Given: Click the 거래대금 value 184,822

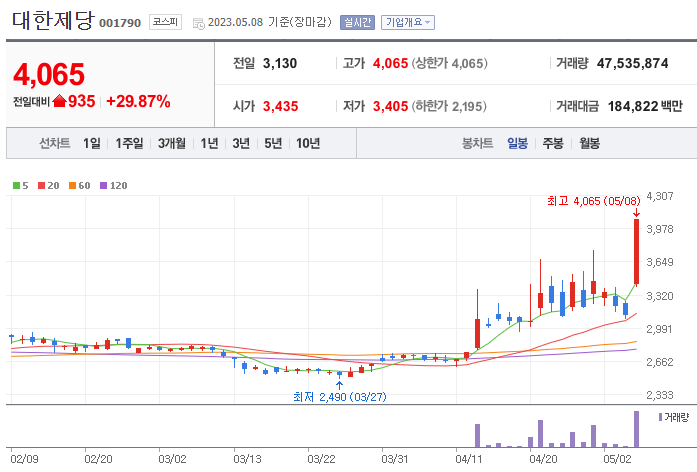Looking at the screenshot, I should 633,106.
